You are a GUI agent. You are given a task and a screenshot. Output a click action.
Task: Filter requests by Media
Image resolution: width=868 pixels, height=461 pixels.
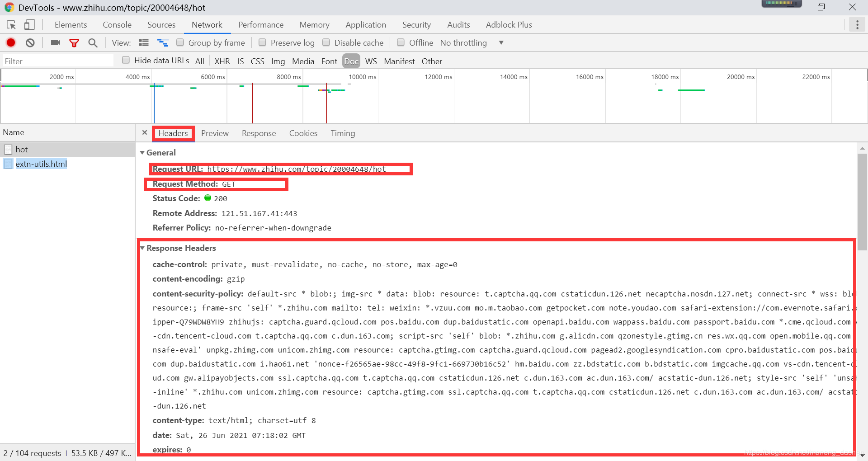coord(303,61)
